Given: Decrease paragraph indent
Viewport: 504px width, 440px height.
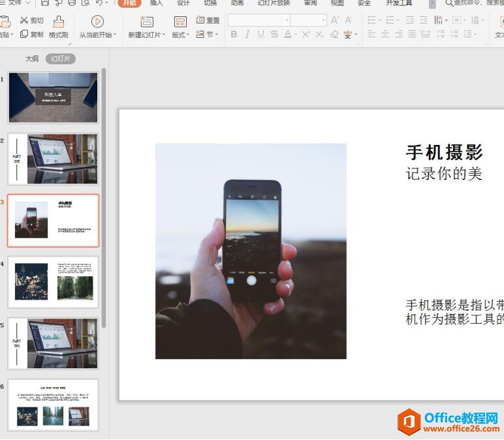Looking at the screenshot, I should point(410,21).
